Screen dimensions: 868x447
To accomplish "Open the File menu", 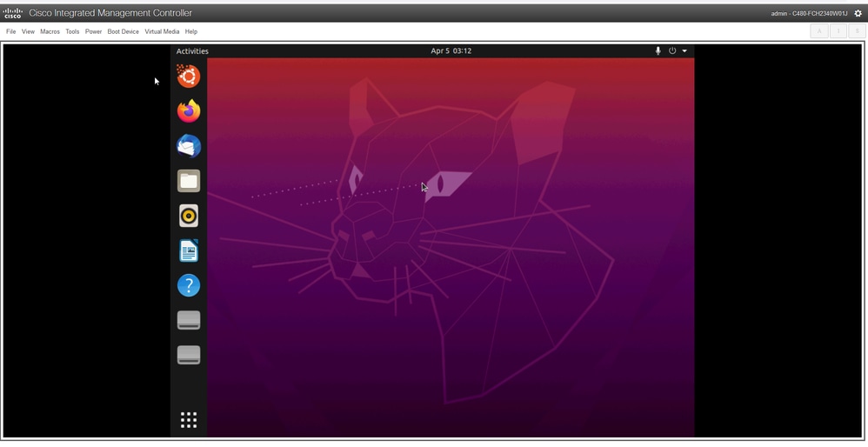I will [10, 31].
